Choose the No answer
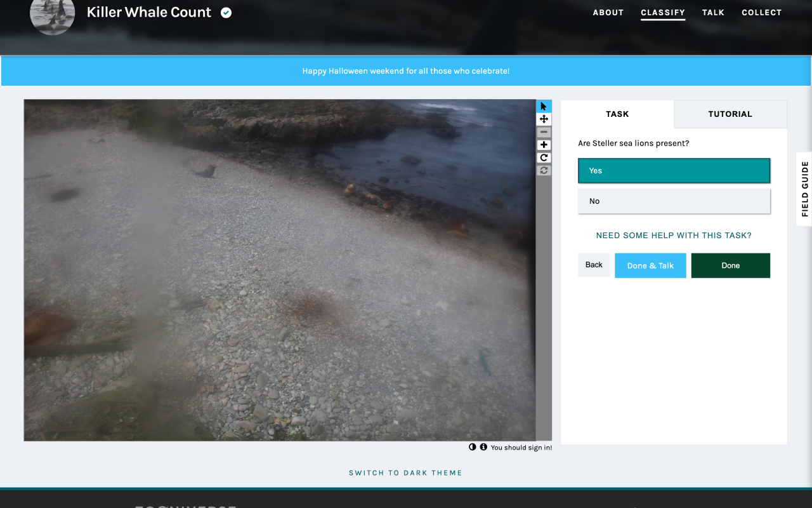This screenshot has width=812, height=508. point(674,201)
